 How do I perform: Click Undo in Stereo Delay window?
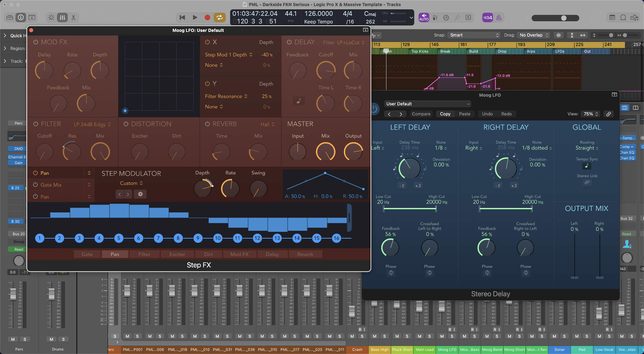[x=487, y=114]
